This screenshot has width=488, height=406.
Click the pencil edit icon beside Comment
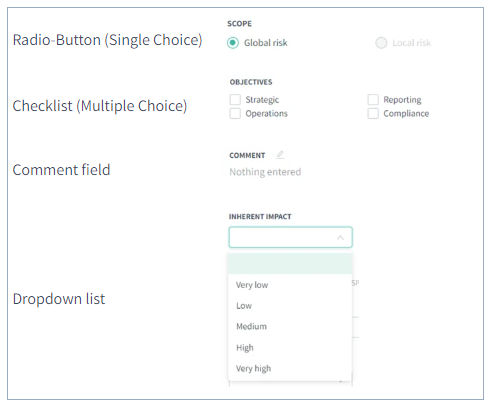[x=280, y=155]
